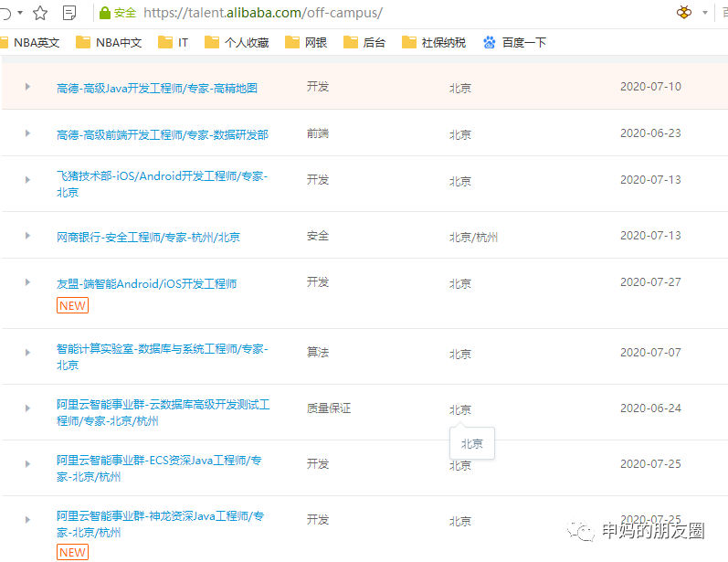The image size is (728, 562).
Task: Expand the 友盟-端智能Android/iOS row
Action: pos(27,282)
